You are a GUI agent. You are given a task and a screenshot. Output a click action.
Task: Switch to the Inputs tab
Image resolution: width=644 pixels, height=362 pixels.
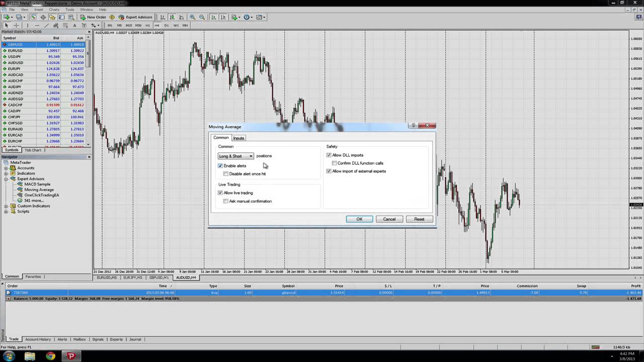point(238,138)
